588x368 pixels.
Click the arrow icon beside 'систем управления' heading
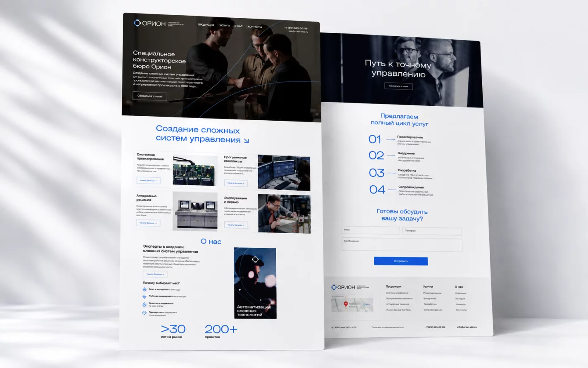[246, 141]
